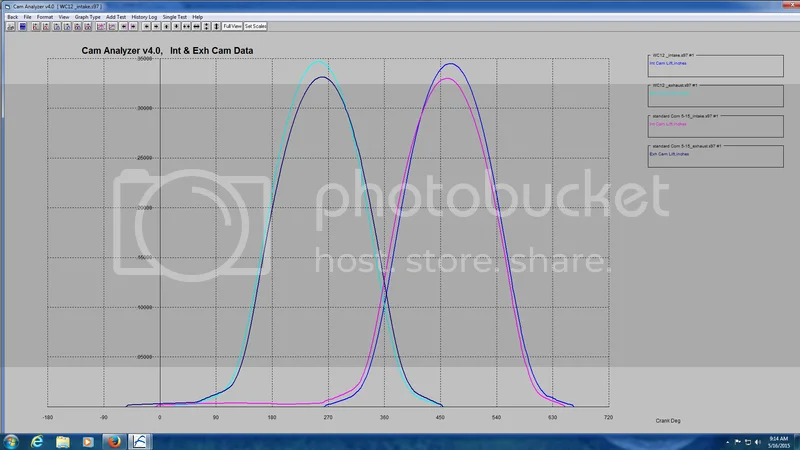
Task: Open Windows File Explorer from the taskbar
Action: (x=62, y=440)
